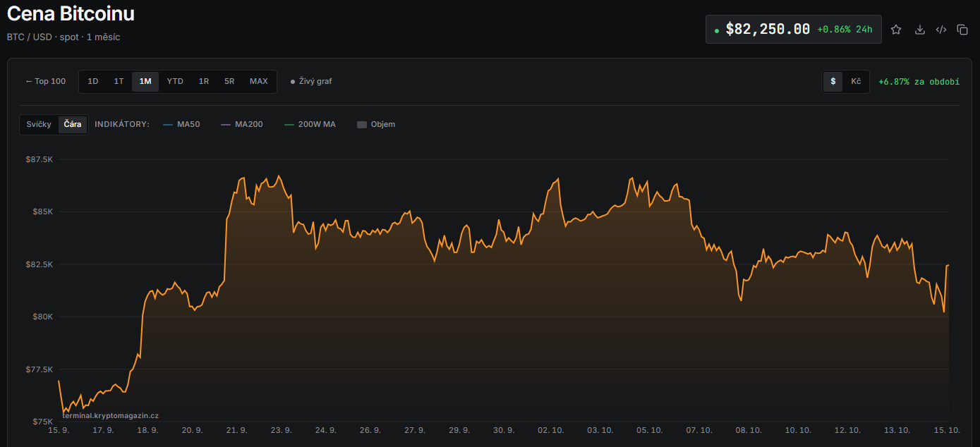980x447 pixels.
Task: Switch chart type to Čára
Action: pyautogui.click(x=73, y=124)
